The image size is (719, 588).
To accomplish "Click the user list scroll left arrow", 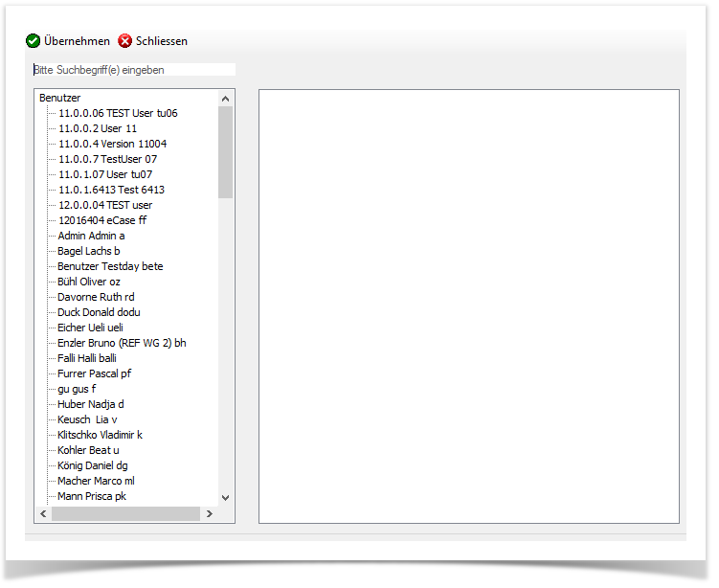I will point(43,513).
